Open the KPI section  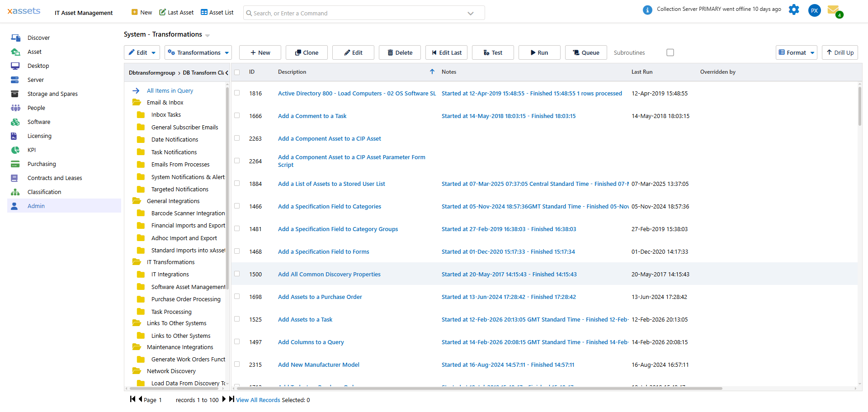(31, 150)
